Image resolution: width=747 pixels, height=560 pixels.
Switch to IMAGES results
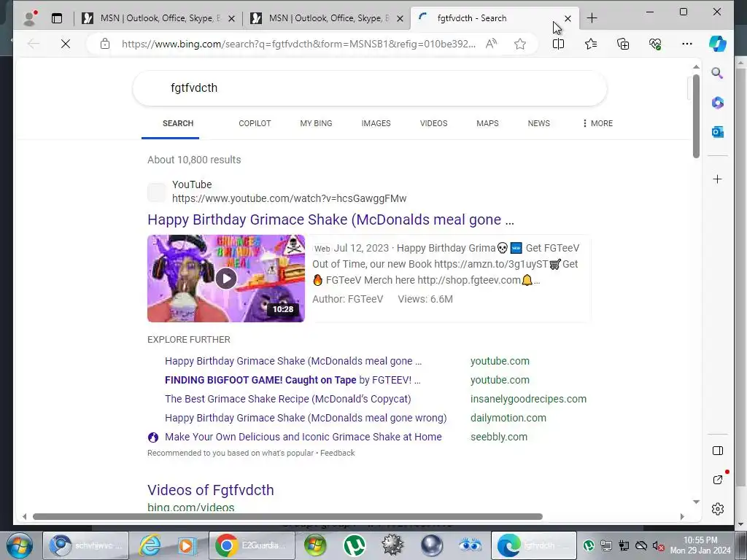click(376, 123)
